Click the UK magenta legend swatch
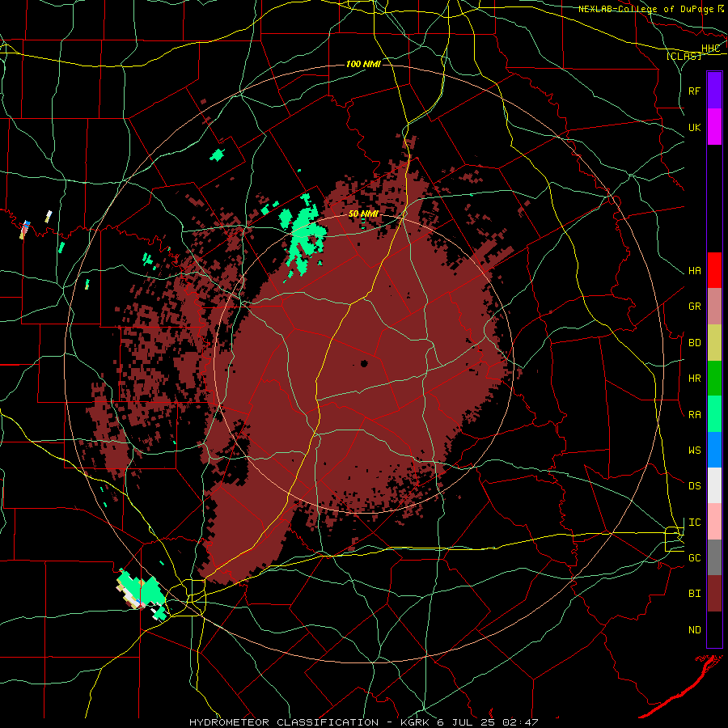Image resolution: width=728 pixels, height=728 pixels. (x=714, y=127)
